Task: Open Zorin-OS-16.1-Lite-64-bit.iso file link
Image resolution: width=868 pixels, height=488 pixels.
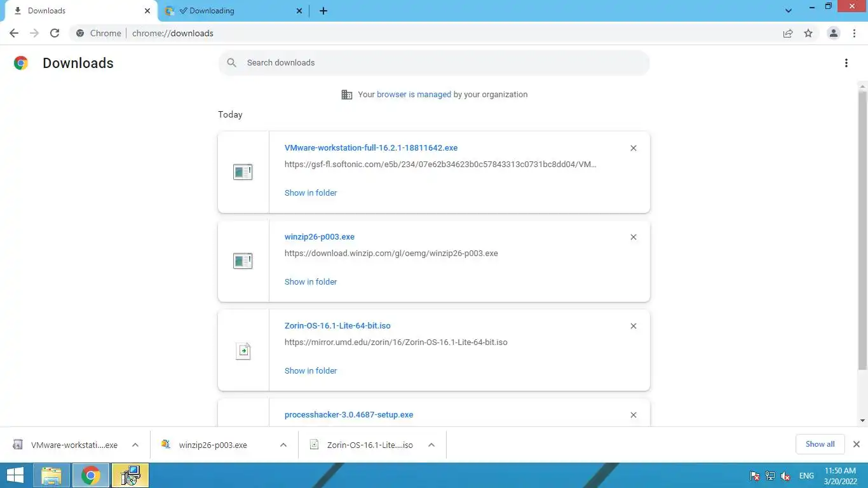Action: (337, 325)
